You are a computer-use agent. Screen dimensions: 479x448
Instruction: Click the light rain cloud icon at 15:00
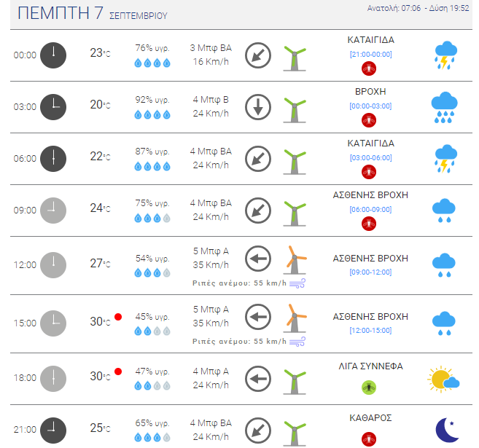point(444,323)
